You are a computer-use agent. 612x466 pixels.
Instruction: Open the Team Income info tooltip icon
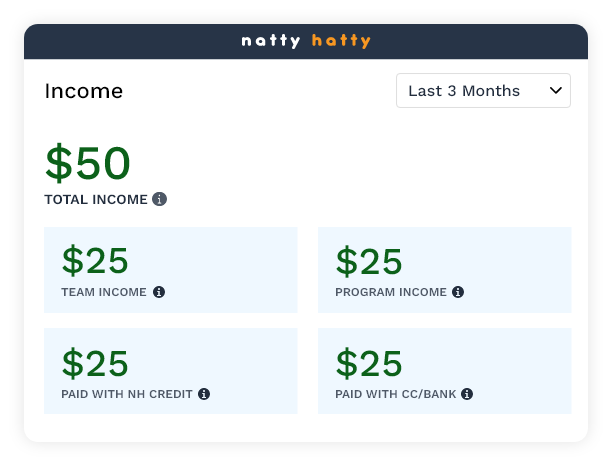click(x=159, y=292)
